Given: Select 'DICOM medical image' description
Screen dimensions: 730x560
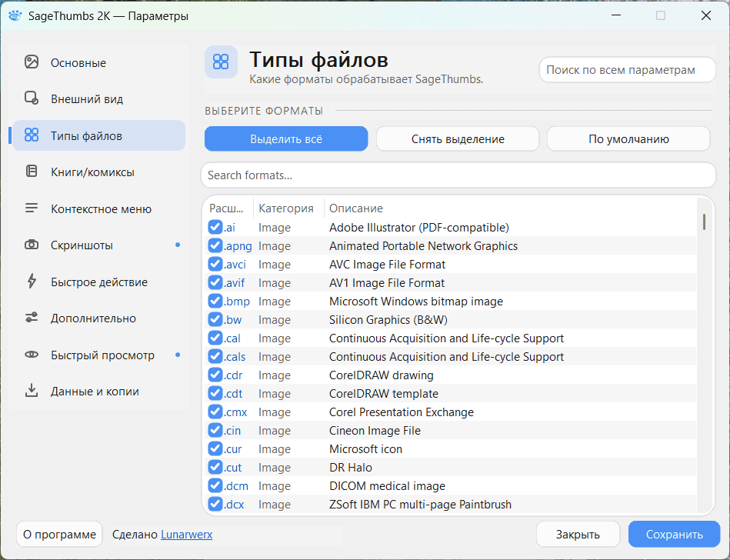Looking at the screenshot, I should 387,486.
